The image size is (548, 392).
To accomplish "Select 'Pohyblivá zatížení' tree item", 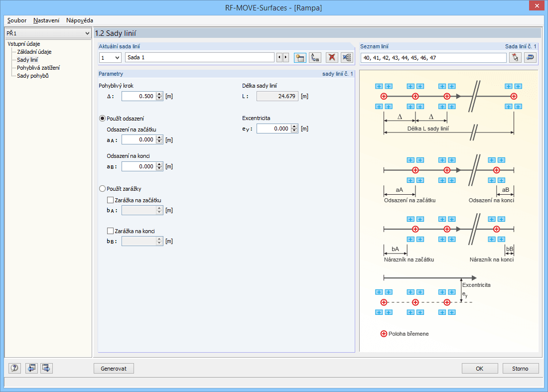I will click(x=38, y=68).
